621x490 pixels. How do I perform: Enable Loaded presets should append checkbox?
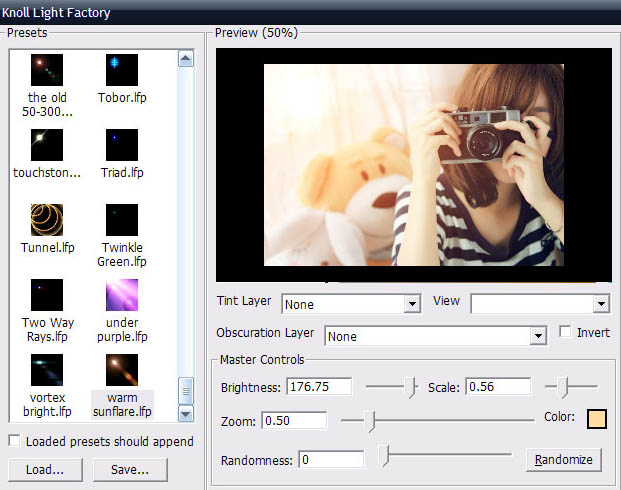pos(14,440)
